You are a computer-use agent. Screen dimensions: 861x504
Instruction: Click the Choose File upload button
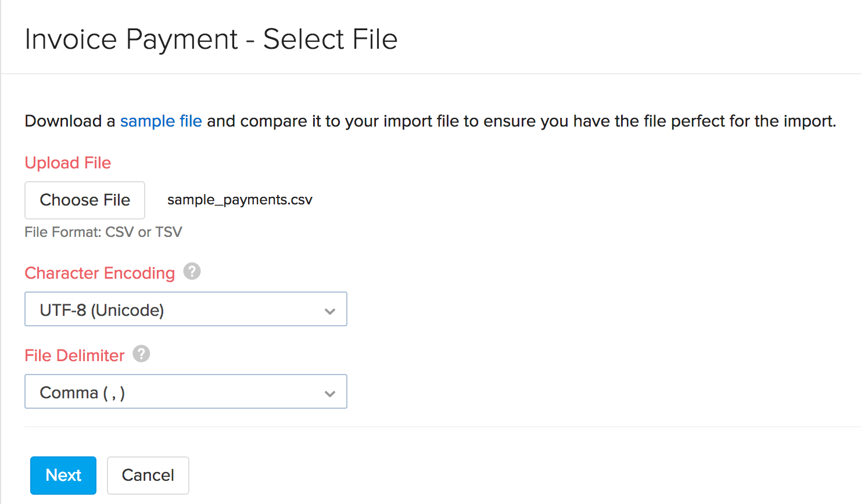[84, 200]
